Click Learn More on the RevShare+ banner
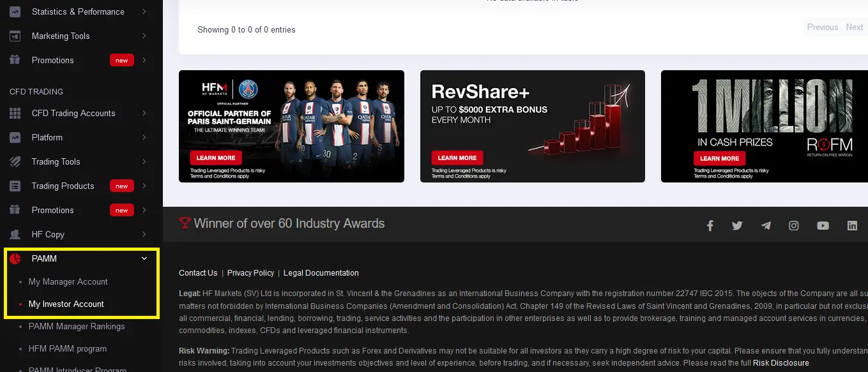This screenshot has height=372, width=868. tap(457, 158)
